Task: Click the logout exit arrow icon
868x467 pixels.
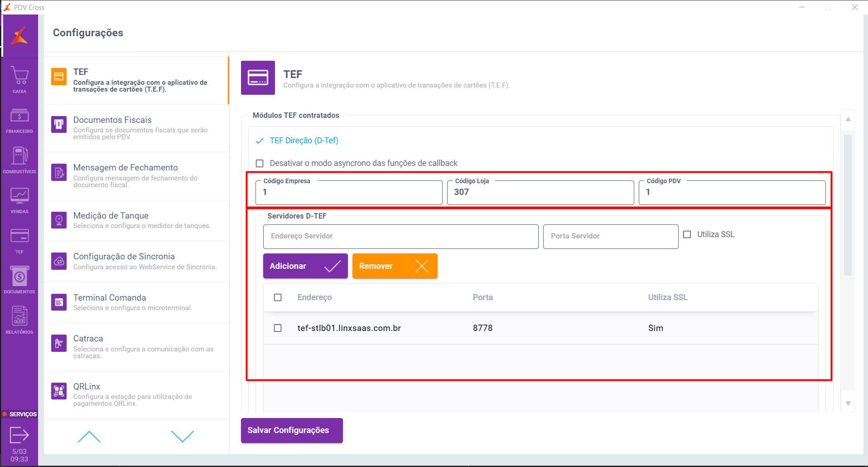Action: point(19,435)
